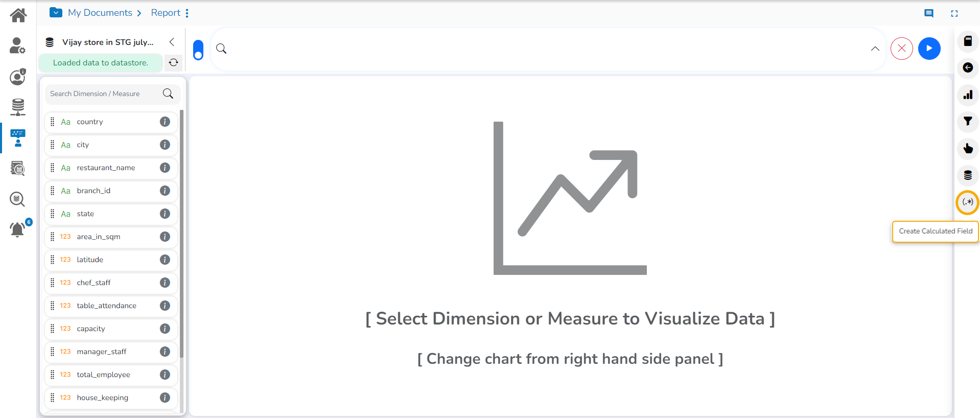
Task: Expand the search bar using the up caret
Action: [x=875, y=49]
